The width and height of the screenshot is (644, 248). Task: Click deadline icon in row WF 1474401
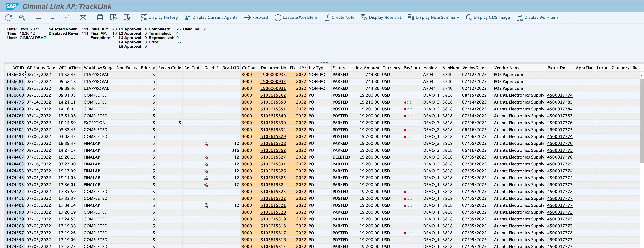(206, 205)
